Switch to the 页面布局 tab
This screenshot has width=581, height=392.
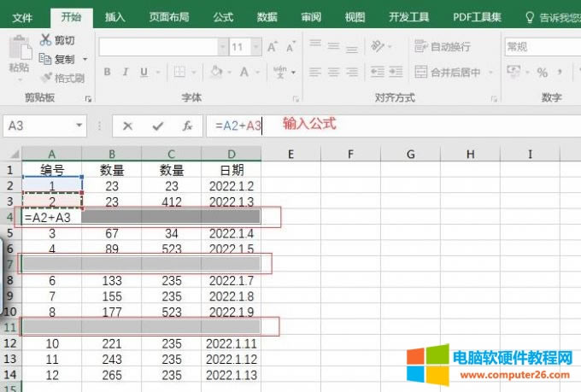(x=169, y=17)
